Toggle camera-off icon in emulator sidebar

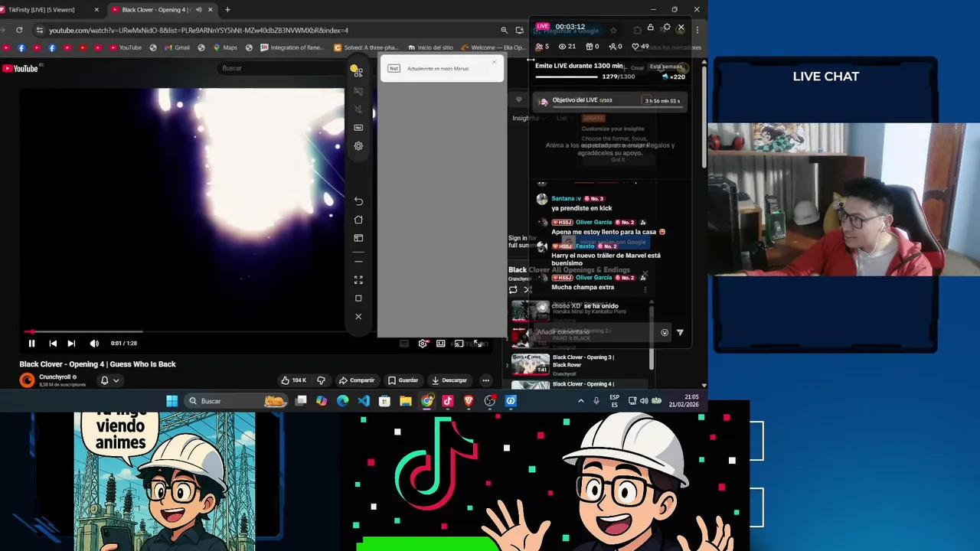[x=358, y=91]
